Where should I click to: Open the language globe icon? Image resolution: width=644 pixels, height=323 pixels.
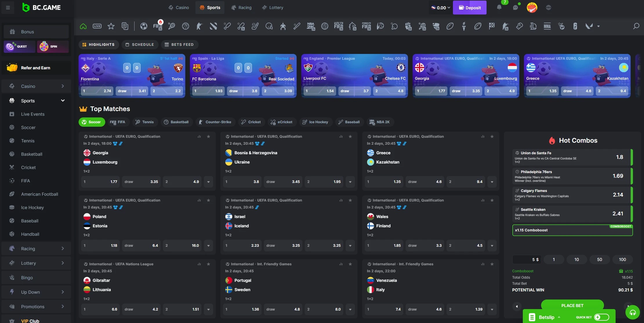548,8
